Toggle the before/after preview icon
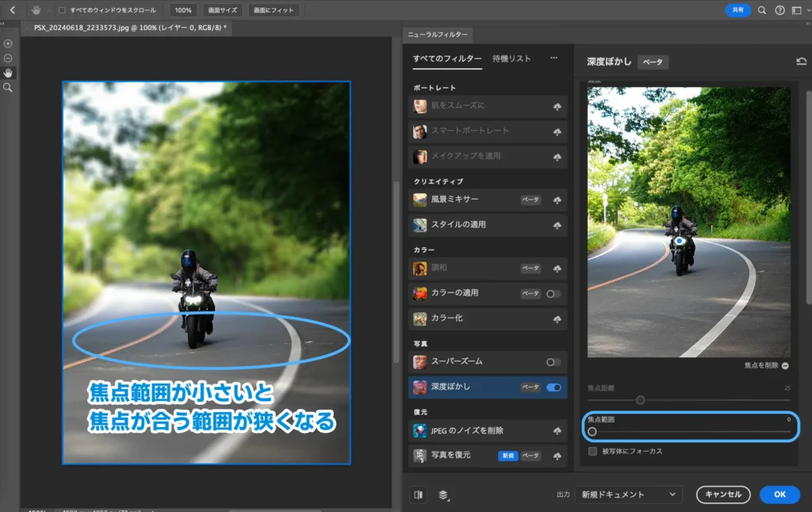Screen dimensions: 812x512 (x=419, y=495)
